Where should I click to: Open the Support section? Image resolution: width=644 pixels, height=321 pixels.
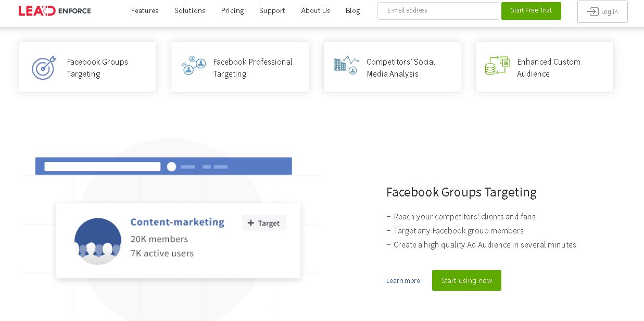coord(272,10)
